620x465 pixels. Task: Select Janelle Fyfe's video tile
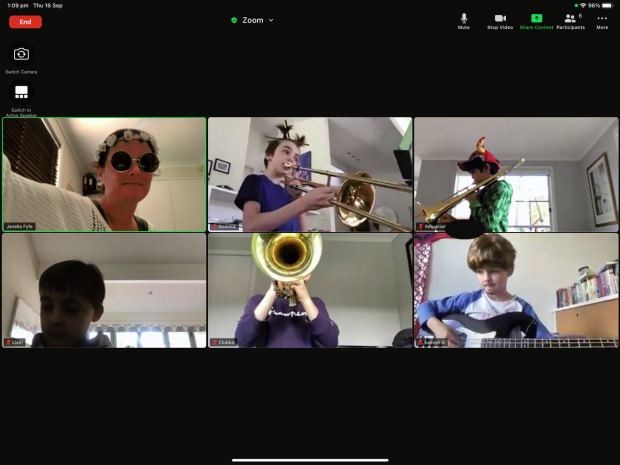click(104, 174)
